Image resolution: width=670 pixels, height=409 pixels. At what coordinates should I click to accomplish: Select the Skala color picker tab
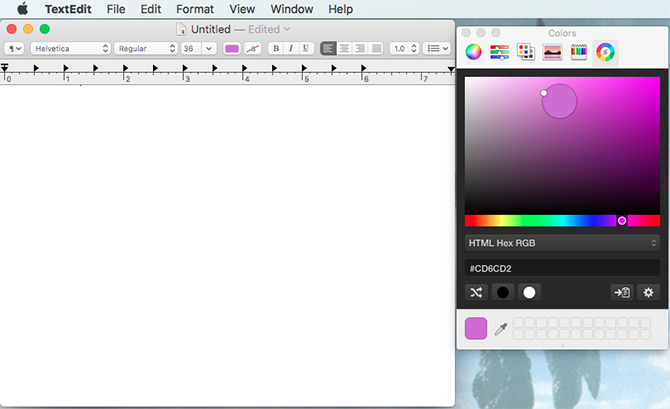[x=605, y=53]
